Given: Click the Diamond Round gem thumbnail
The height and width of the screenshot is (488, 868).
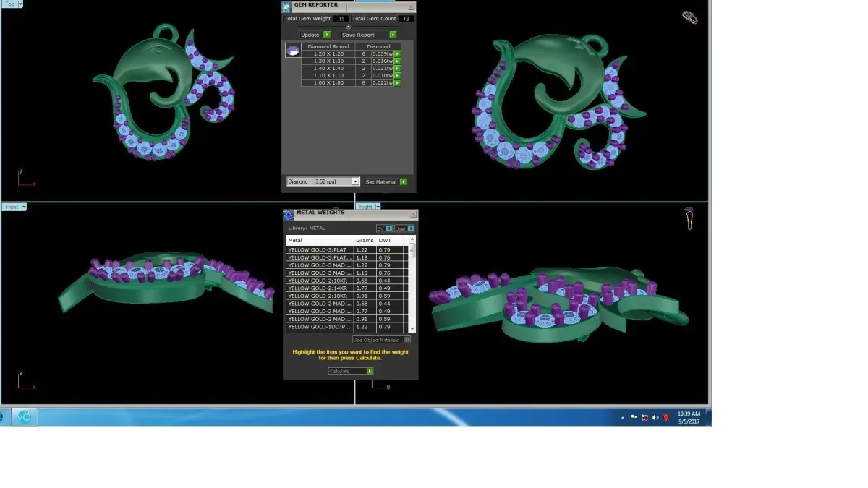Looking at the screenshot, I should tap(293, 51).
